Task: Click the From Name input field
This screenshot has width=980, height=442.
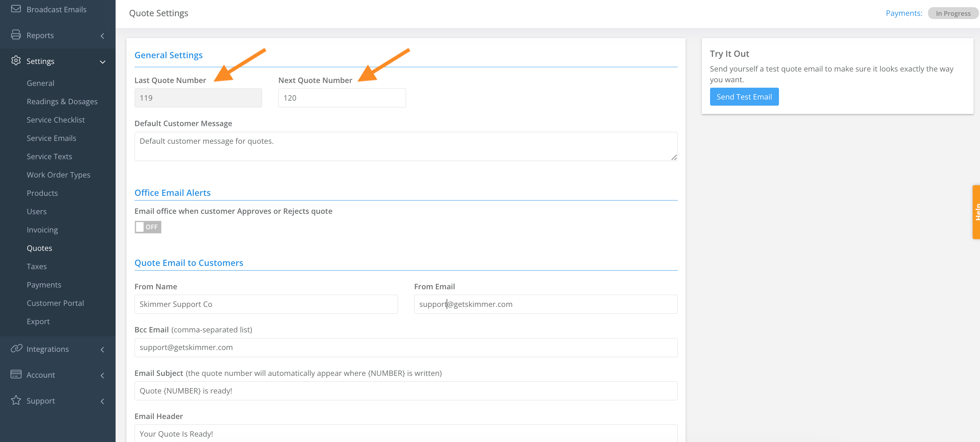Action: [x=266, y=304]
